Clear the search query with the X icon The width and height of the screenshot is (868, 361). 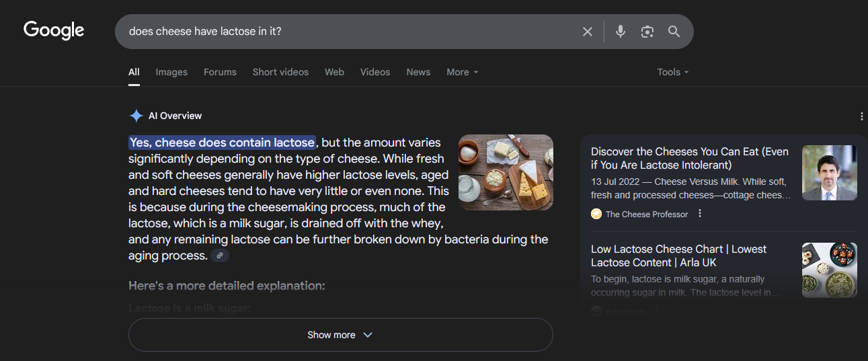[x=588, y=32]
